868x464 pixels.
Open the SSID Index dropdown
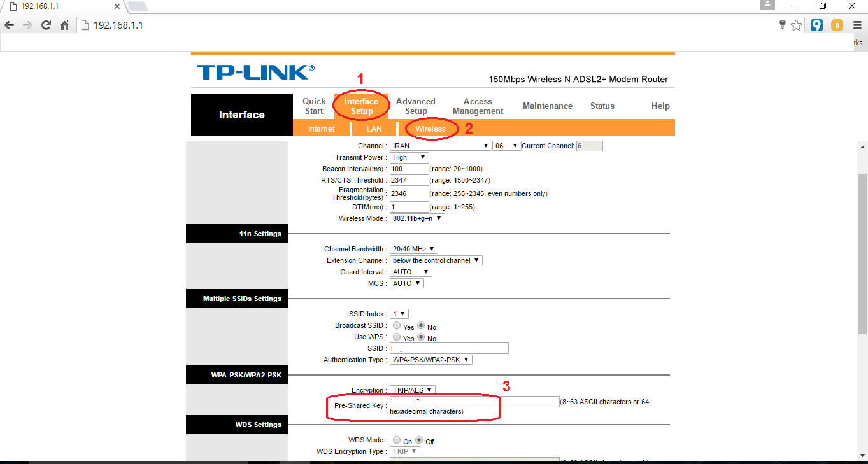399,314
